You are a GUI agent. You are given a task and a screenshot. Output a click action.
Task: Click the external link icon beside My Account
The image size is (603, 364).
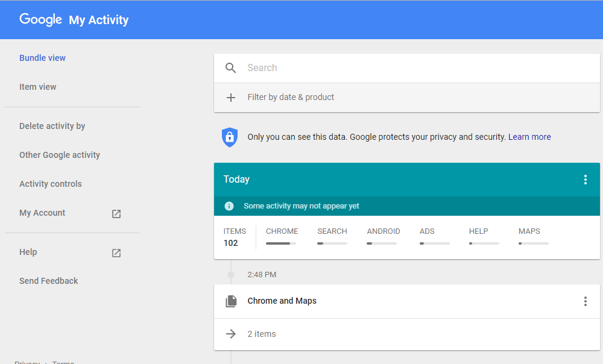116,214
